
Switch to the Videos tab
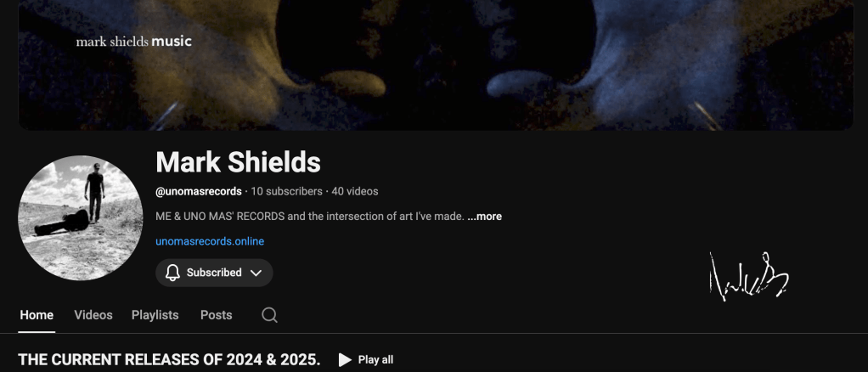point(93,315)
